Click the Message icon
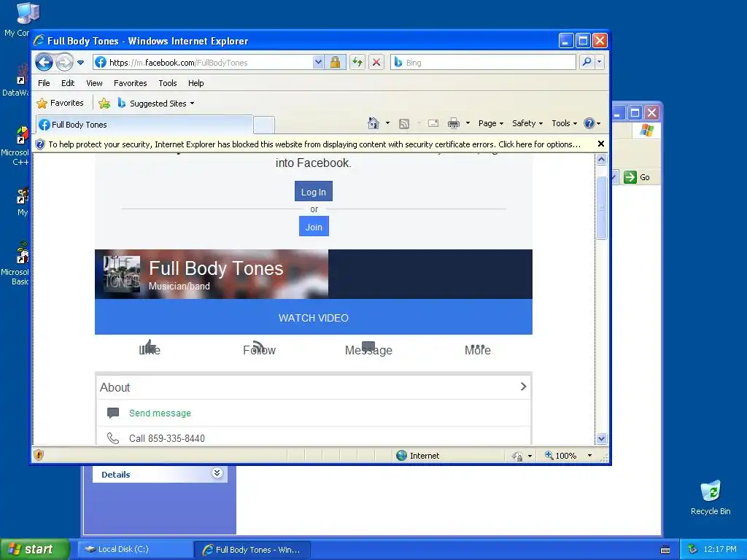 [x=368, y=348]
